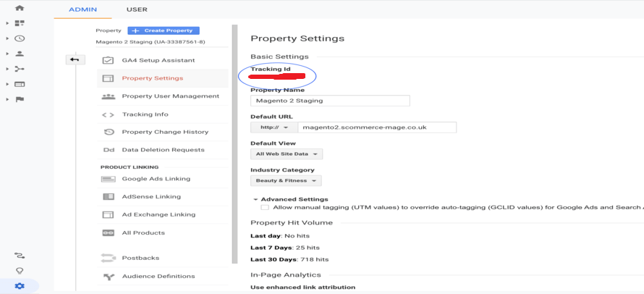Click the Default URL input field

coord(377,127)
